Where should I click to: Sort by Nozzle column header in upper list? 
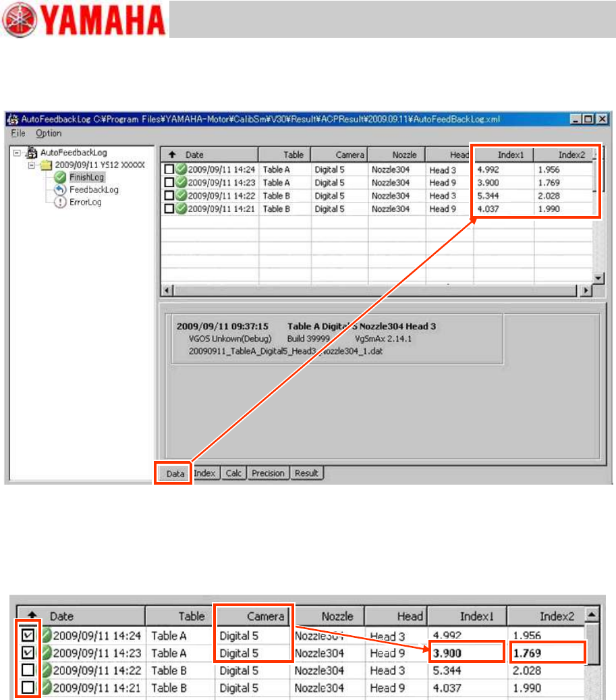click(x=397, y=155)
